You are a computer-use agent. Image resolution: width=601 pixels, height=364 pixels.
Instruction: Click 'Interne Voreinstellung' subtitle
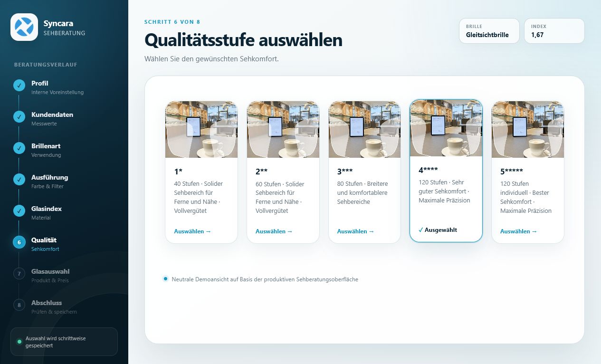tap(57, 92)
